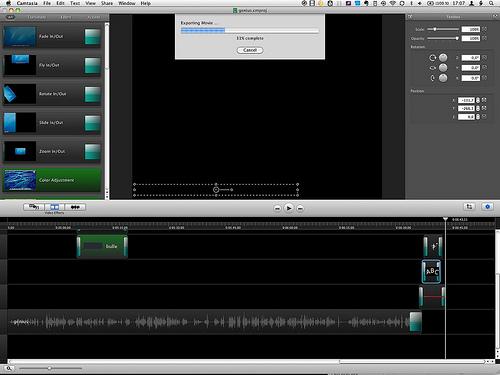Select the ABC text clip on timeline
The height and width of the screenshot is (375, 500).
pyautogui.click(x=431, y=272)
